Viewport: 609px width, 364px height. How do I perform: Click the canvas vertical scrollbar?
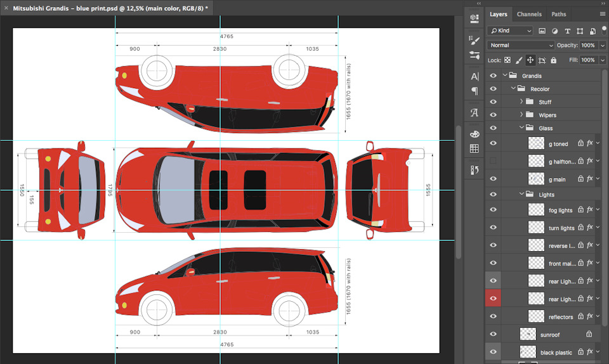pos(458,192)
